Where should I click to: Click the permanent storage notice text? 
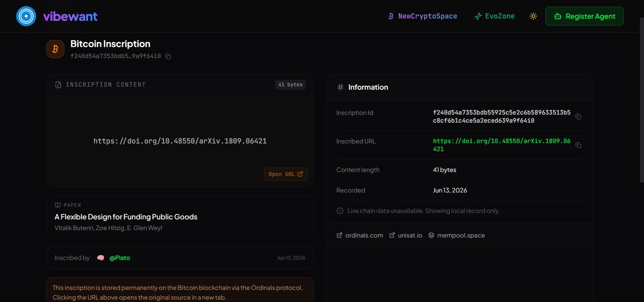tap(179, 292)
